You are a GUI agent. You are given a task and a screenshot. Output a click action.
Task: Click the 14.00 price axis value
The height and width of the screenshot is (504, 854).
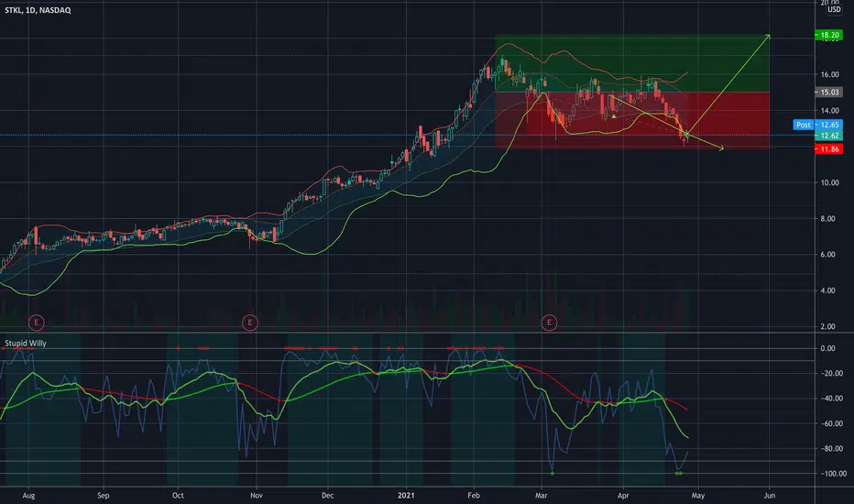click(x=830, y=111)
